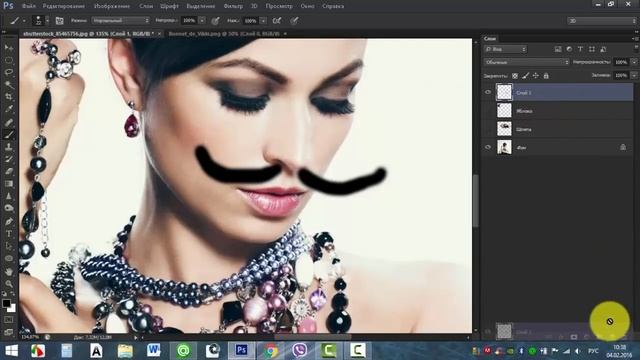Screen dimensions: 640x360
Task: Open layer opacity dropdown arrow
Action: (634, 62)
